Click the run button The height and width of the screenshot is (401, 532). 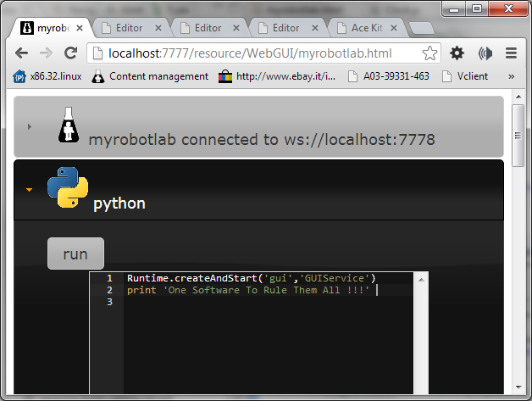pos(75,253)
